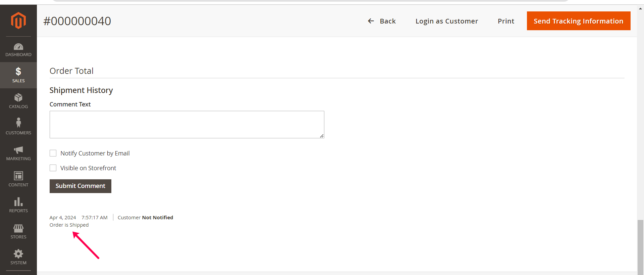Click the Magento logo icon
The height and width of the screenshot is (275, 644).
(x=18, y=20)
